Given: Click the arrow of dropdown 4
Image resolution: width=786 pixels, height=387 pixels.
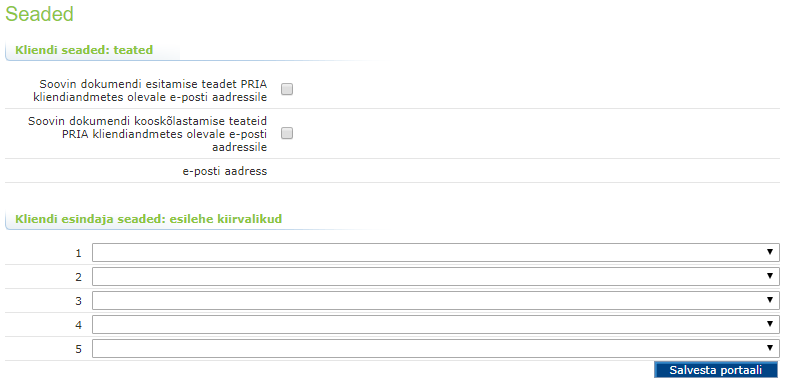Looking at the screenshot, I should tap(770, 324).
